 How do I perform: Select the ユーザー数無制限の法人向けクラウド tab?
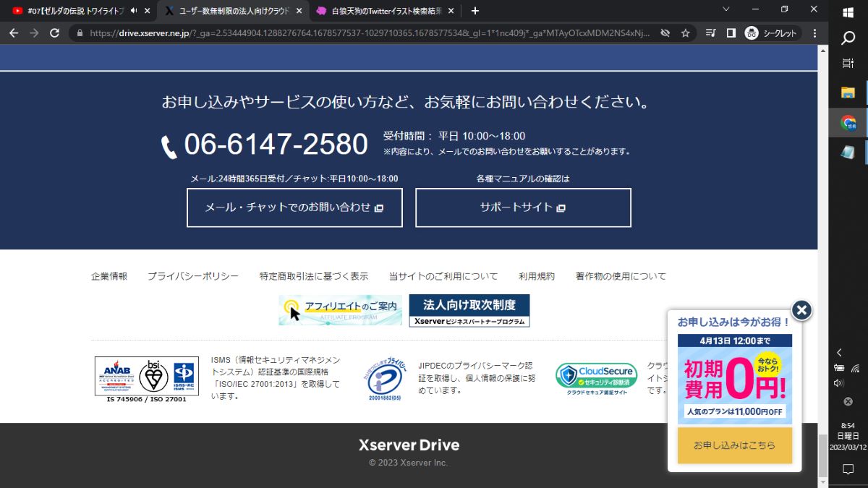(234, 11)
